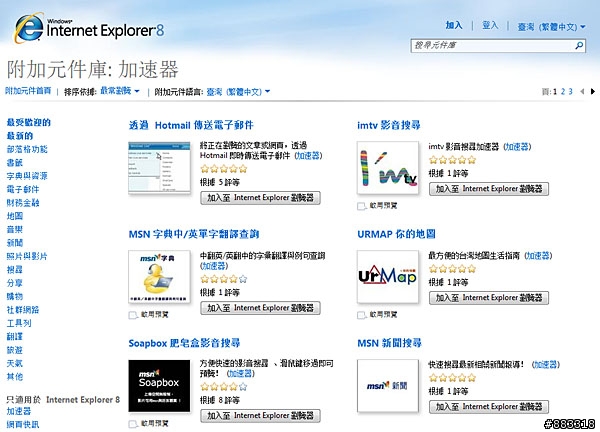Add Soapbox accelerator to Internet Explorer

[260, 416]
